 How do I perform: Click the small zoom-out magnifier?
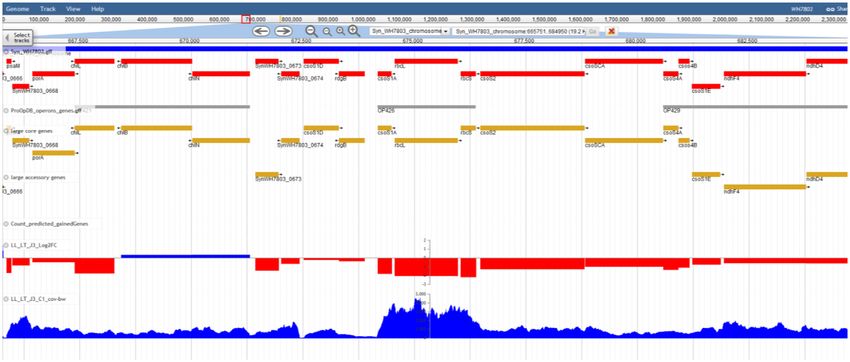(x=326, y=32)
